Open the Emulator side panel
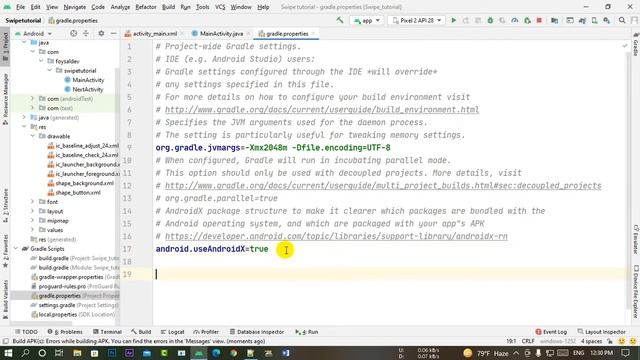 (636, 240)
